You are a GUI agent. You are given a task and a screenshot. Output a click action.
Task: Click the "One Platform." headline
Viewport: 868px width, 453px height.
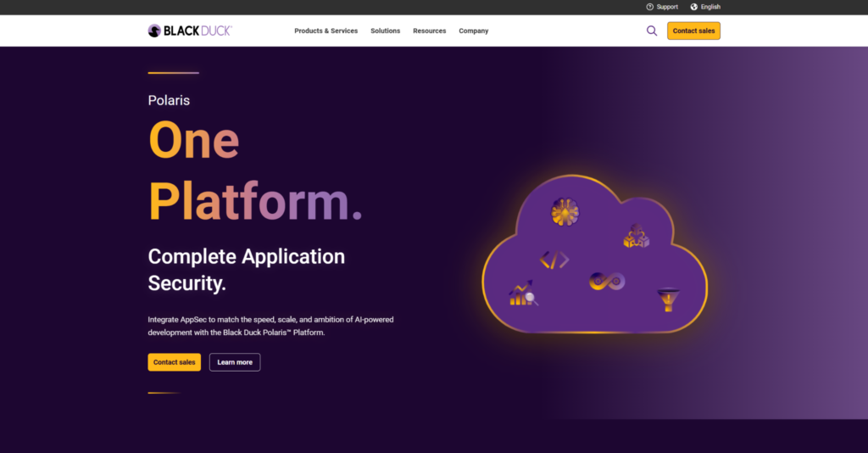[255, 171]
